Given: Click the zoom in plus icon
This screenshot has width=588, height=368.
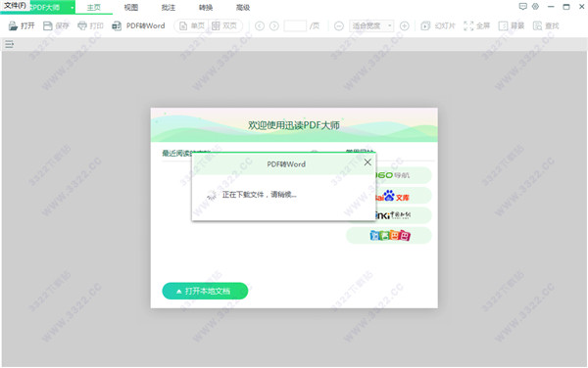Looking at the screenshot, I should tap(404, 25).
